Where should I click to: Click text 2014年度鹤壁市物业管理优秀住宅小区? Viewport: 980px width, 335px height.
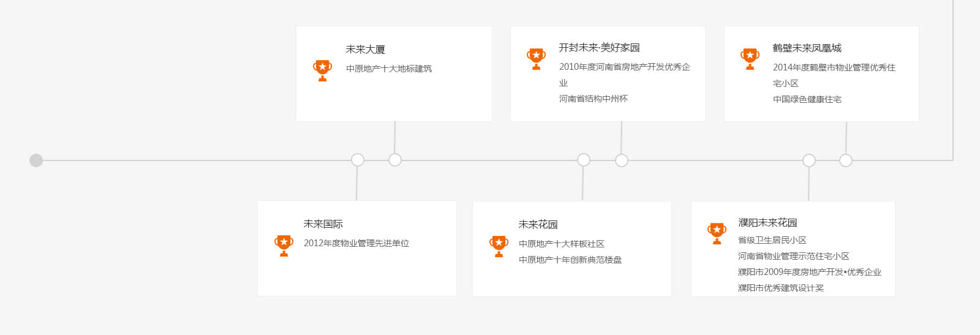834,75
